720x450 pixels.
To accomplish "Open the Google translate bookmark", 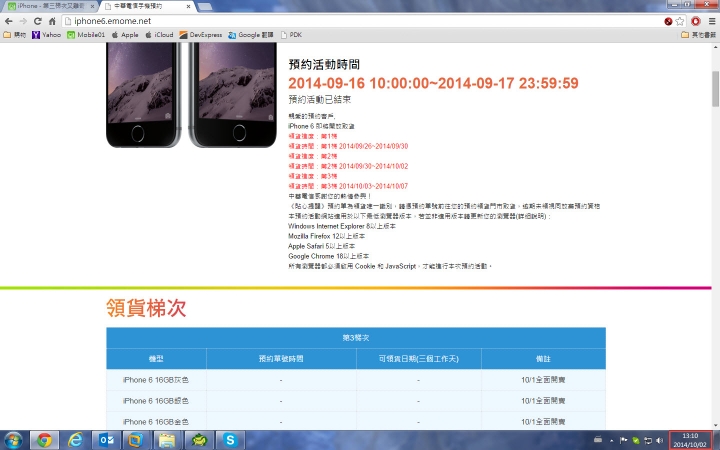I will pos(251,35).
